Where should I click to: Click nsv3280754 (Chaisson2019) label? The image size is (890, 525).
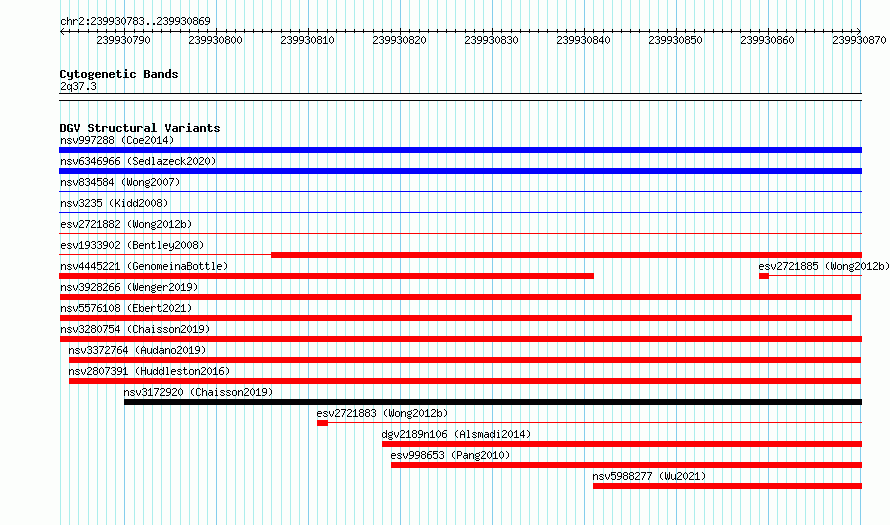(135, 329)
